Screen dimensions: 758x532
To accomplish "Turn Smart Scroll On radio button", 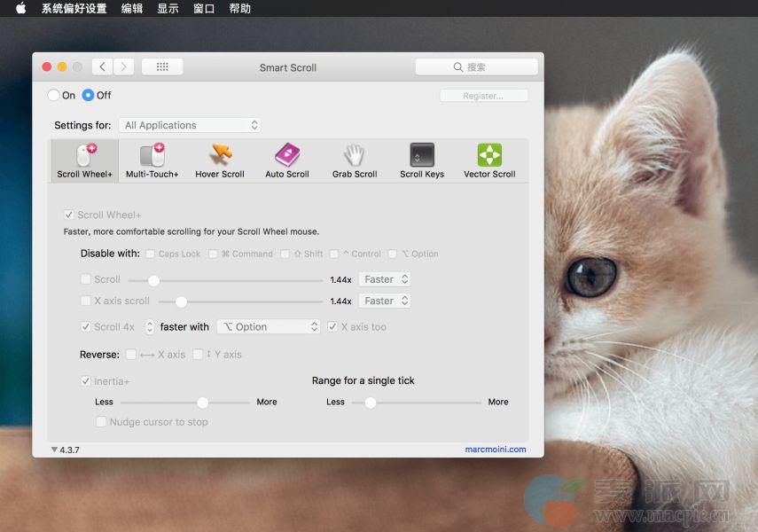I will point(54,96).
